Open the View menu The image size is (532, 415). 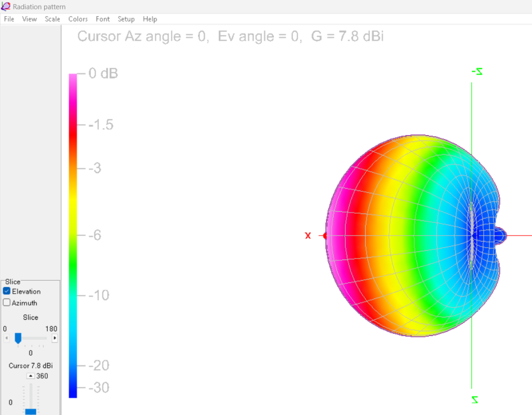[30, 19]
